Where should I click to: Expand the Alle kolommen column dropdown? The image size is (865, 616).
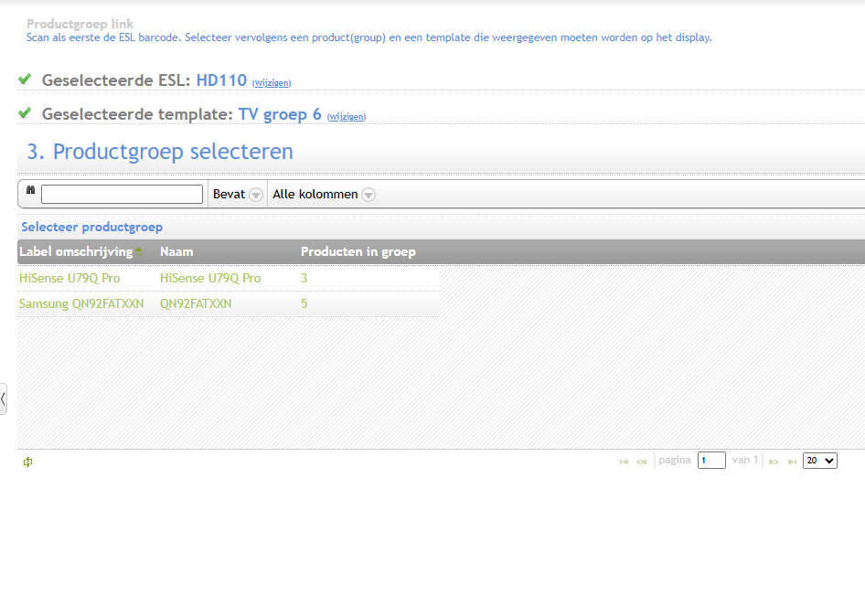pos(368,195)
